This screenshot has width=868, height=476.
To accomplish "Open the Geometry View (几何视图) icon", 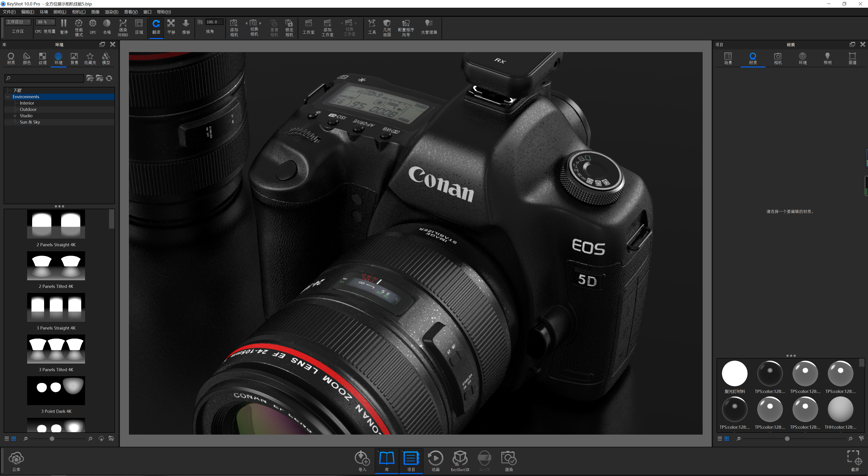I will tap(387, 28).
